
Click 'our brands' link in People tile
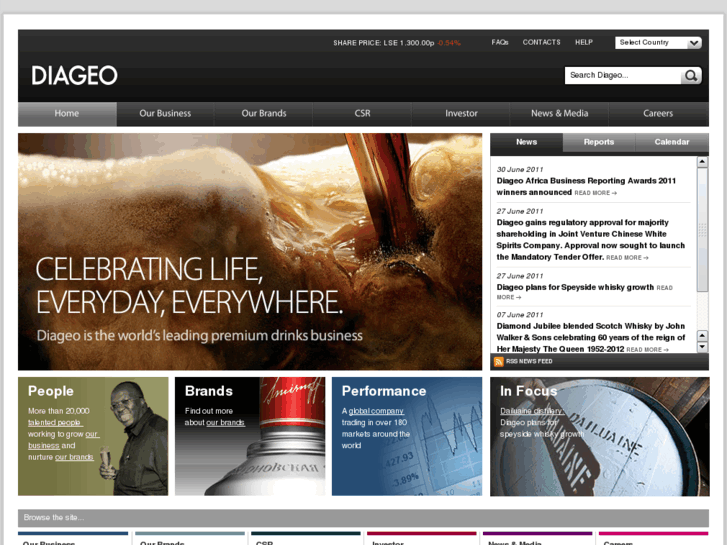[x=74, y=457]
